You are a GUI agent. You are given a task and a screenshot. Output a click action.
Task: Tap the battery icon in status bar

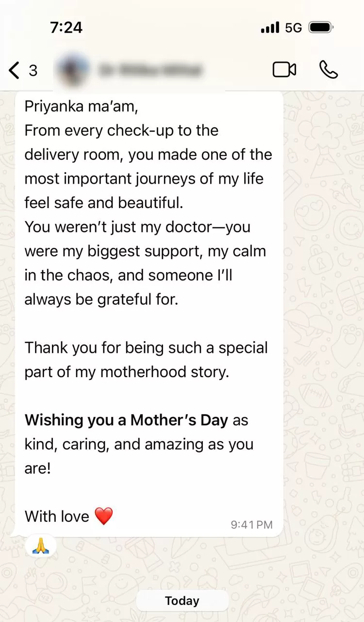coord(321,28)
